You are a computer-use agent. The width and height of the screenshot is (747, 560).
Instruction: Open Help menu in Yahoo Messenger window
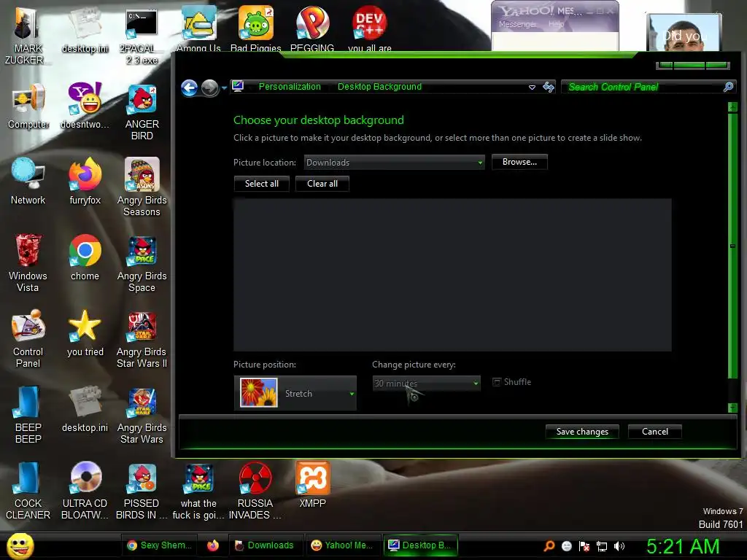556,24
